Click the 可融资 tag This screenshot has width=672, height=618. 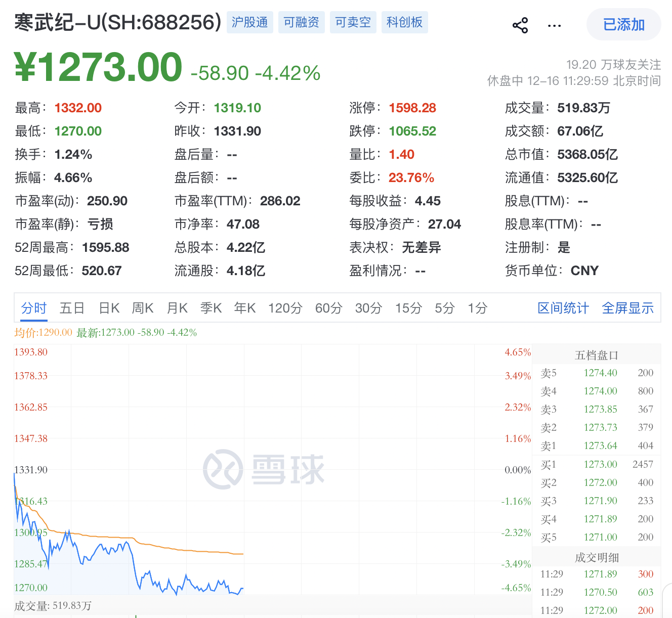click(x=301, y=22)
